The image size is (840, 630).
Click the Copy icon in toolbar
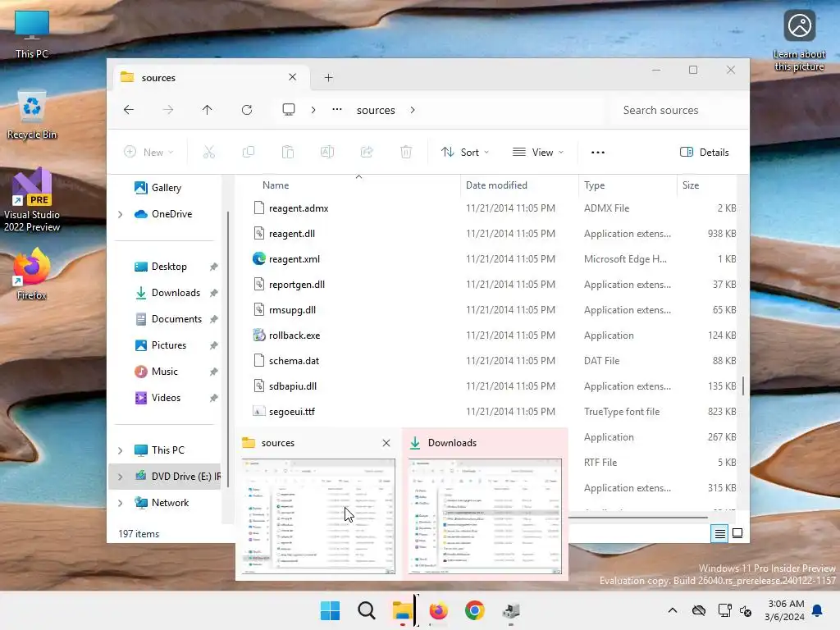pos(248,152)
